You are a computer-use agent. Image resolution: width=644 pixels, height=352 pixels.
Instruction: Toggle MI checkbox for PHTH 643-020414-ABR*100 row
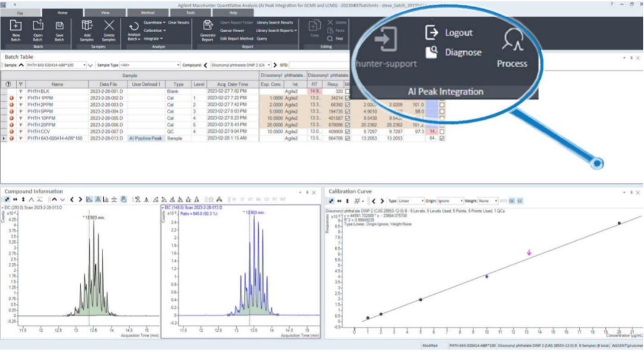click(348, 138)
